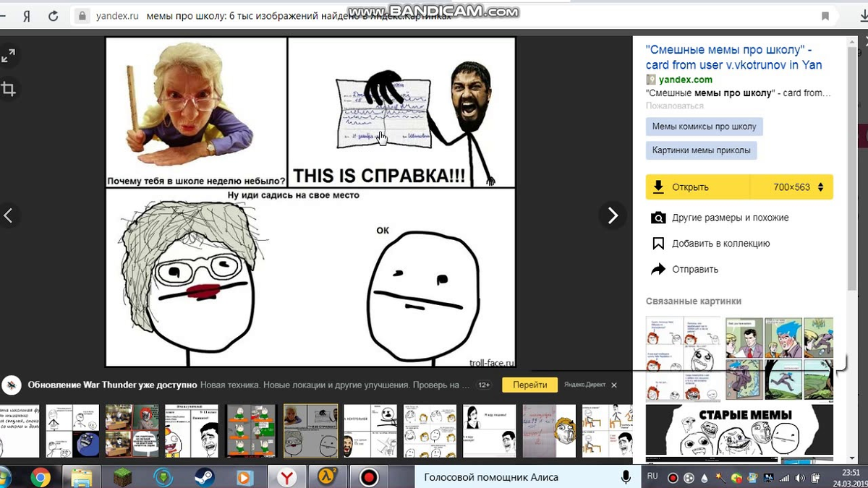This screenshot has width=868, height=488.
Task: Open the Bandicam recorder taskbar icon
Action: [370, 477]
